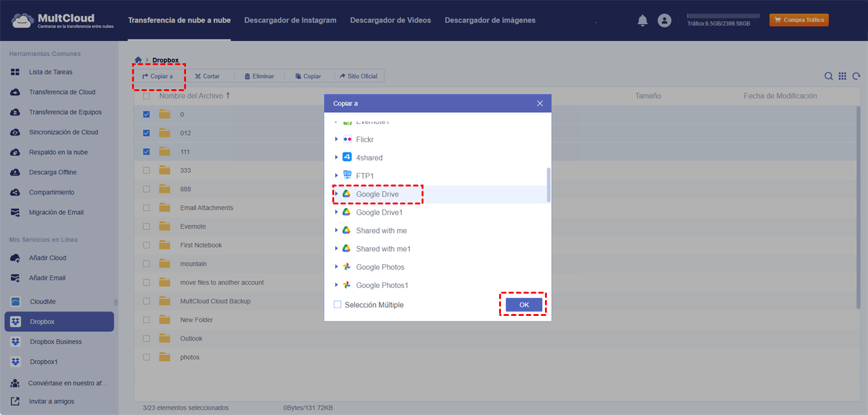Image resolution: width=868 pixels, height=415 pixels.
Task: Open Descargador de Videos tab
Action: [x=390, y=20]
